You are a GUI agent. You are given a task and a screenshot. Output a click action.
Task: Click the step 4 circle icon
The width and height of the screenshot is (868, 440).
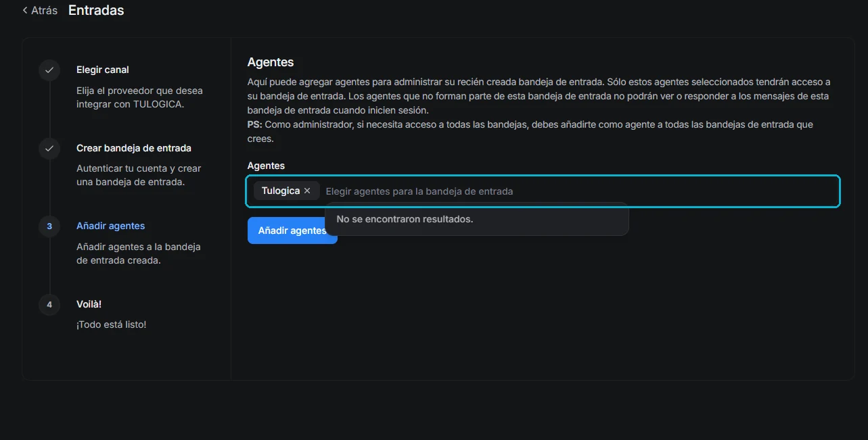(x=49, y=305)
